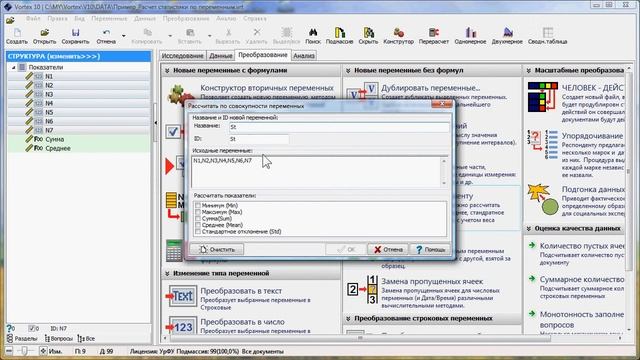Image resolution: width=640 pixels, height=360 pixels.
Task: Collapse Новые переменные без формул section
Action: pos(348,71)
